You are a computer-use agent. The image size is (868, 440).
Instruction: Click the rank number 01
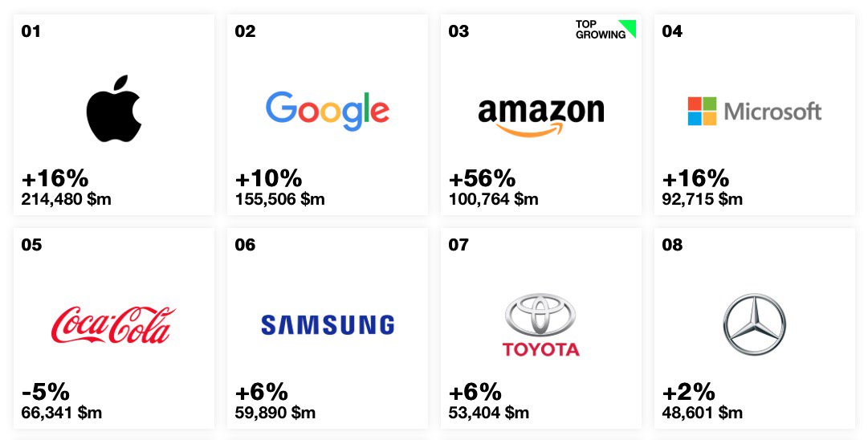pos(31,32)
